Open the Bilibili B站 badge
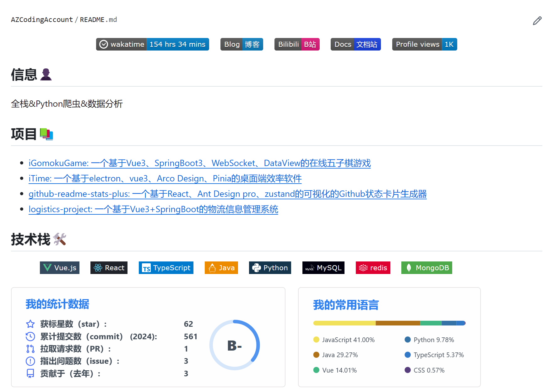The width and height of the screenshot is (548, 392). point(297,44)
